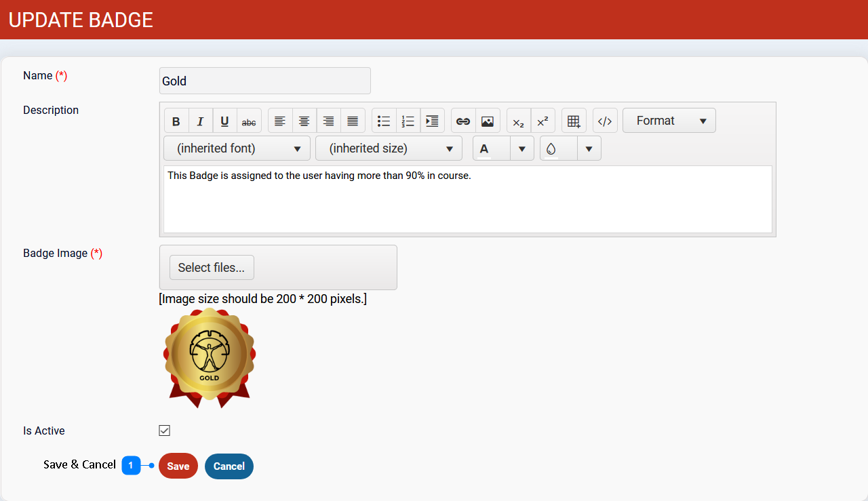
Task: Click the Save button
Action: click(x=178, y=466)
